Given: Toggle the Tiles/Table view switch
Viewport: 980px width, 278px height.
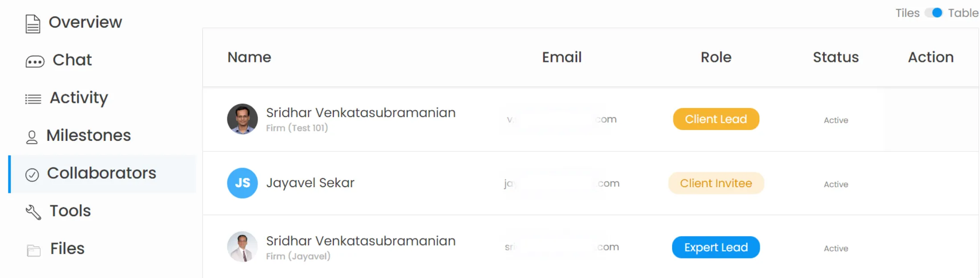Looking at the screenshot, I should coord(934,13).
